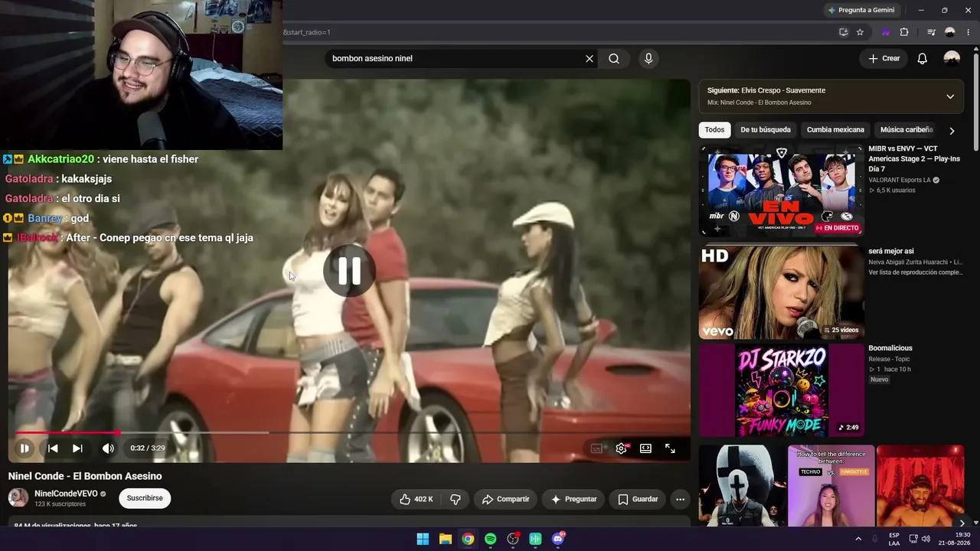Click the magnifying glass search button
This screenshot has height=551, width=980.
point(614,59)
